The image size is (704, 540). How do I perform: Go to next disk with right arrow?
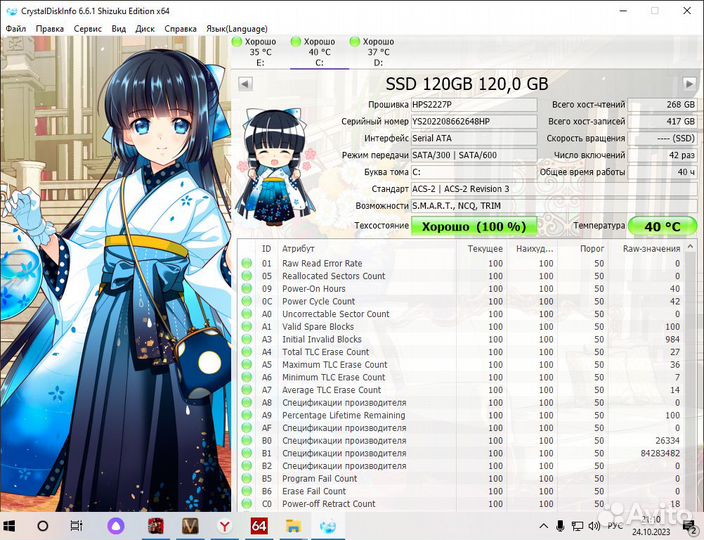pyautogui.click(x=689, y=84)
